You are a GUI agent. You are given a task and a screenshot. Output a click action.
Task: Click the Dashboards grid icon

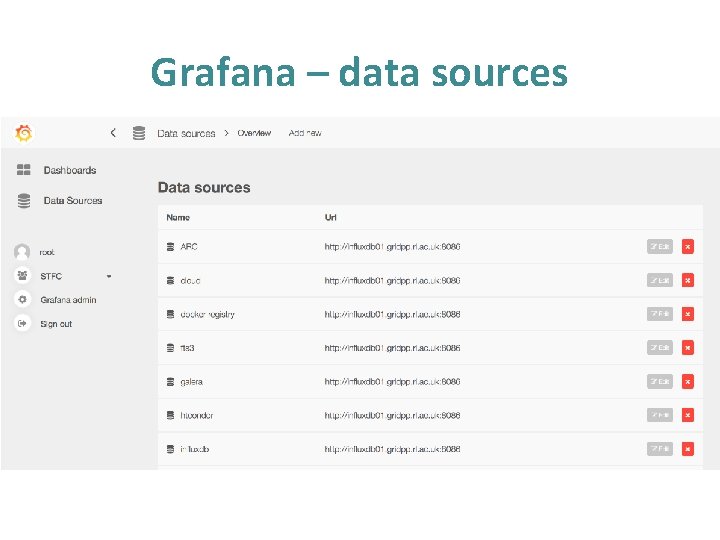(23, 170)
